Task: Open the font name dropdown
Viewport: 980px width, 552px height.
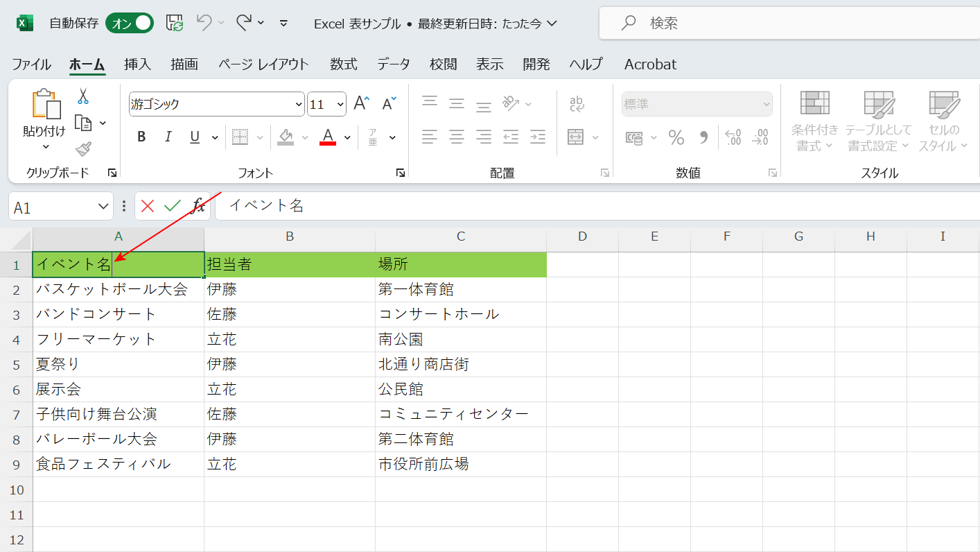Action: [x=299, y=104]
